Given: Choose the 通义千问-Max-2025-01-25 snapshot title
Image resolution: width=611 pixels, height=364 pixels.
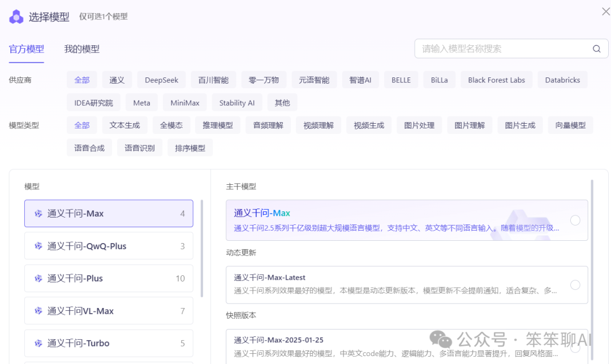Looking at the screenshot, I should [278, 340].
